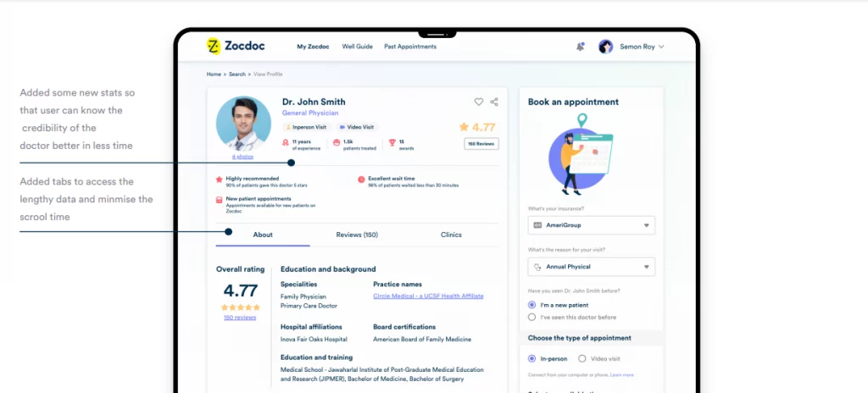Click the insurance card icon in AmeriGroup field

pos(537,225)
